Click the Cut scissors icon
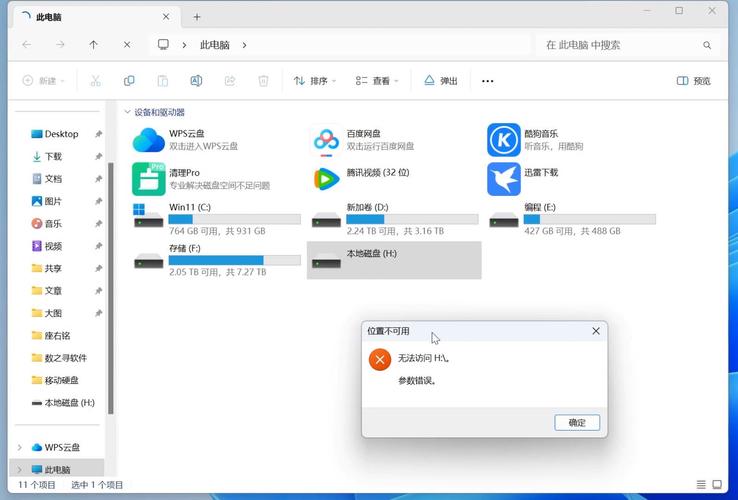Image resolution: width=738 pixels, height=500 pixels. tap(96, 81)
